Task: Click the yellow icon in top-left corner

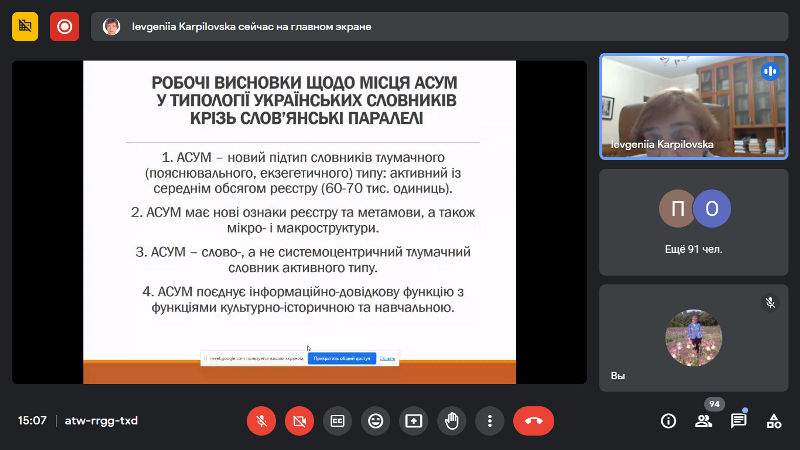Action: pyautogui.click(x=25, y=27)
